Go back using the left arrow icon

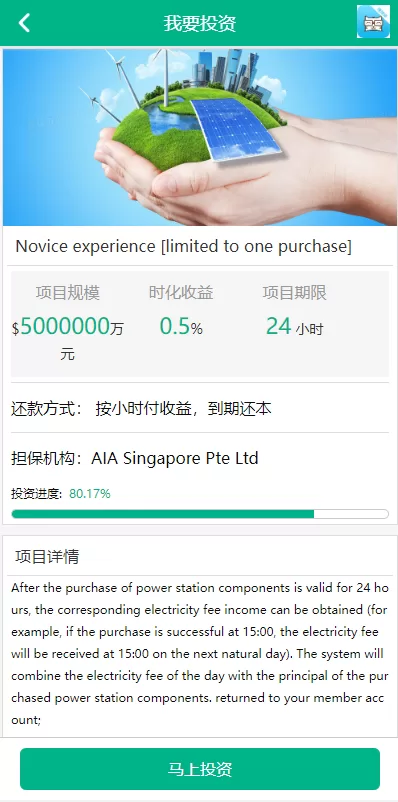[x=24, y=23]
